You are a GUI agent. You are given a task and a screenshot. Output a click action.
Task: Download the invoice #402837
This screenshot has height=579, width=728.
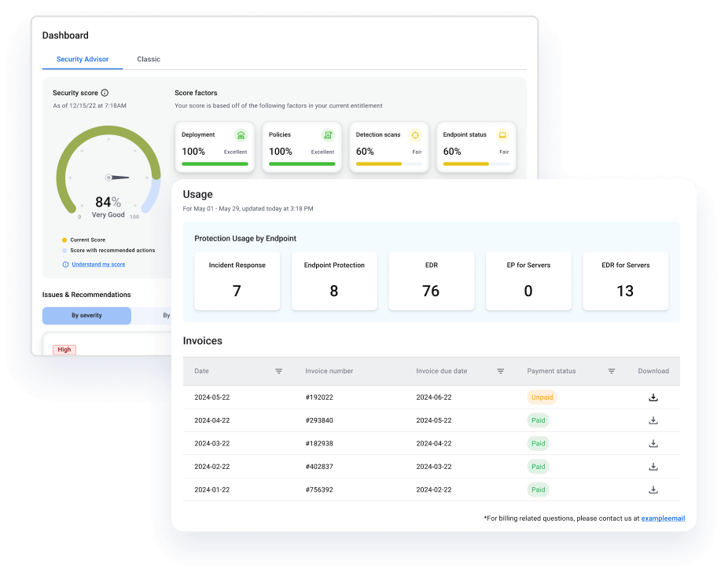(653, 466)
